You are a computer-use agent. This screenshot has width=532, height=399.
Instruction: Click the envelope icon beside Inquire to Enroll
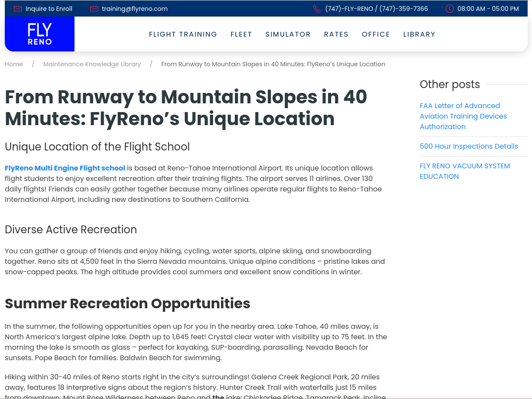coord(18,9)
